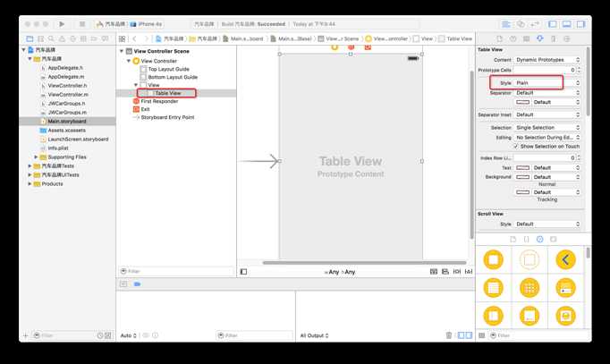This screenshot has height=364, width=610.
Task: Select Main.storyboard in project navigator
Action: pyautogui.click(x=67, y=122)
